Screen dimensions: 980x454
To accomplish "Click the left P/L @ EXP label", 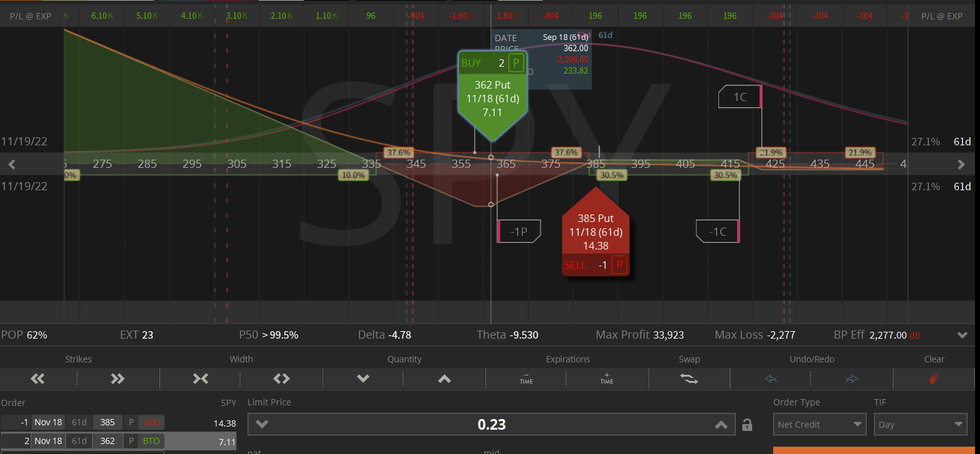I will pyautogui.click(x=31, y=16).
